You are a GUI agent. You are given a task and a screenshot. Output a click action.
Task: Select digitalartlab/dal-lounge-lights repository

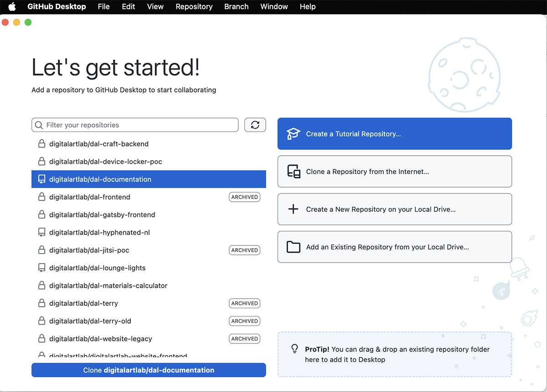click(x=149, y=268)
